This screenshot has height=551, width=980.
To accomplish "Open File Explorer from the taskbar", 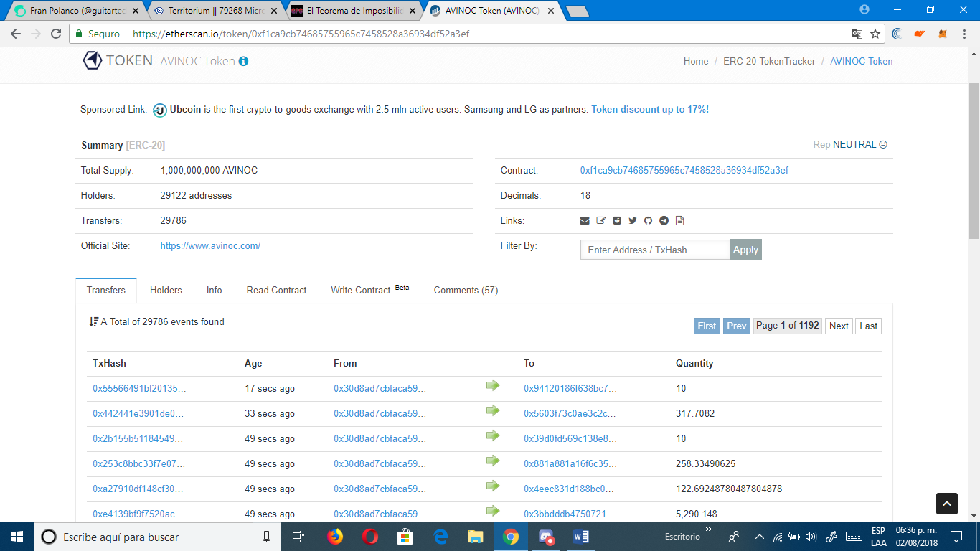I will pyautogui.click(x=476, y=537).
